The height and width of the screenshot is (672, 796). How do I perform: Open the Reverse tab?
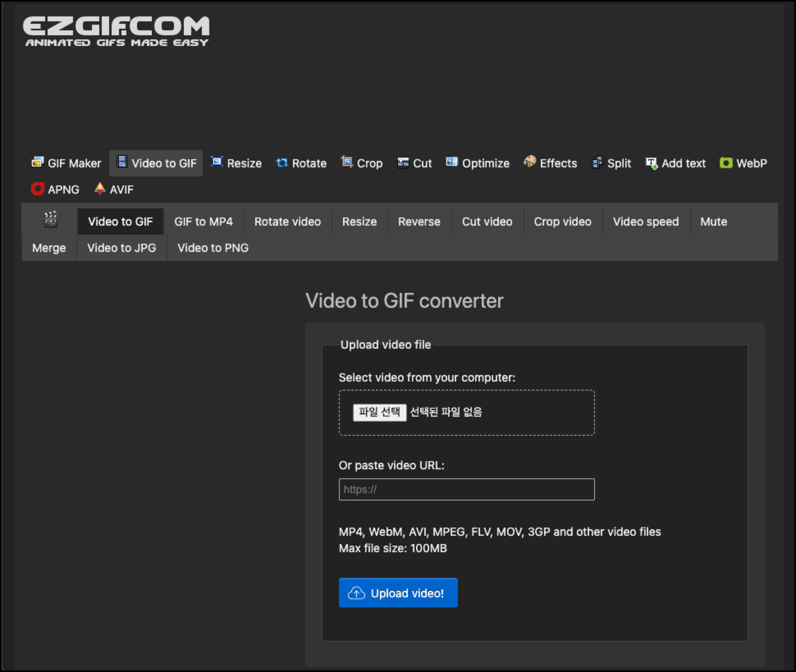[x=419, y=222]
